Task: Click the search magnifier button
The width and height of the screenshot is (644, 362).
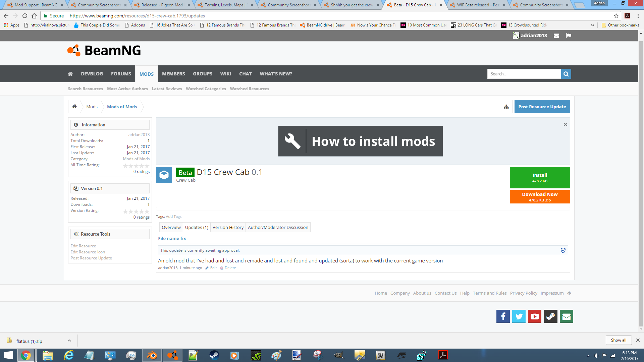Action: 566,74
